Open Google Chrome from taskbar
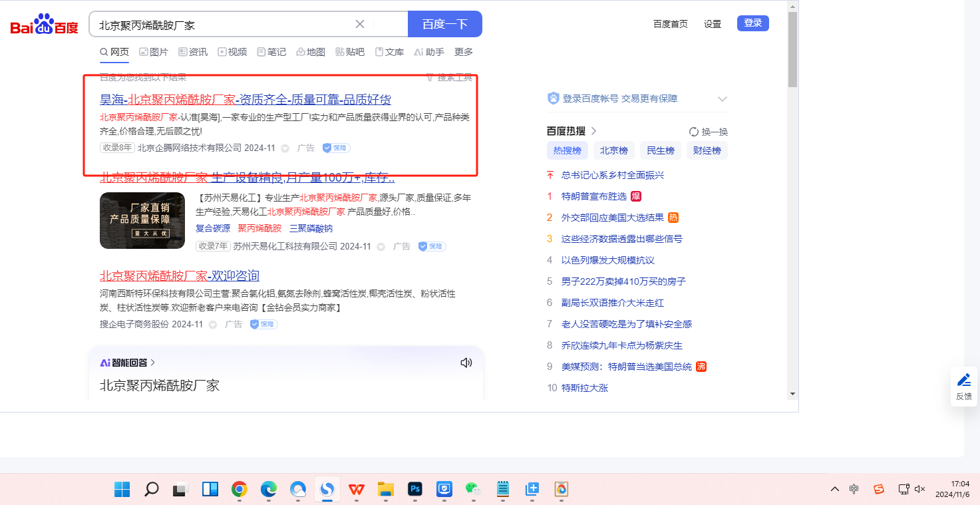This screenshot has height=505, width=980. 240,490
